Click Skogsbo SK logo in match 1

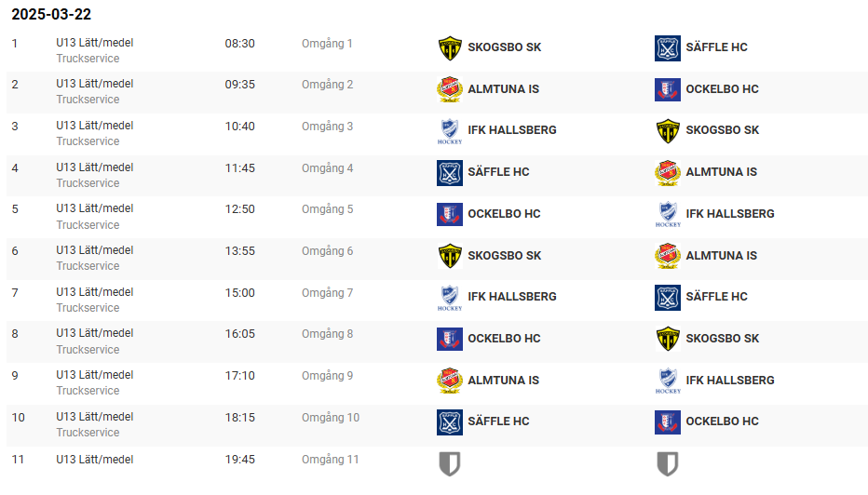450,47
